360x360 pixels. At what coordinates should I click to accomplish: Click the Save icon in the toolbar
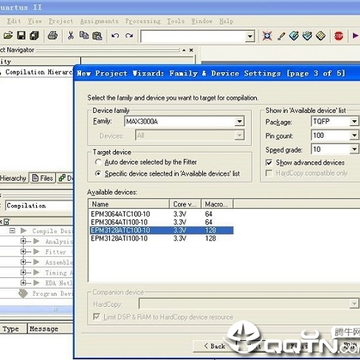tap(21, 35)
